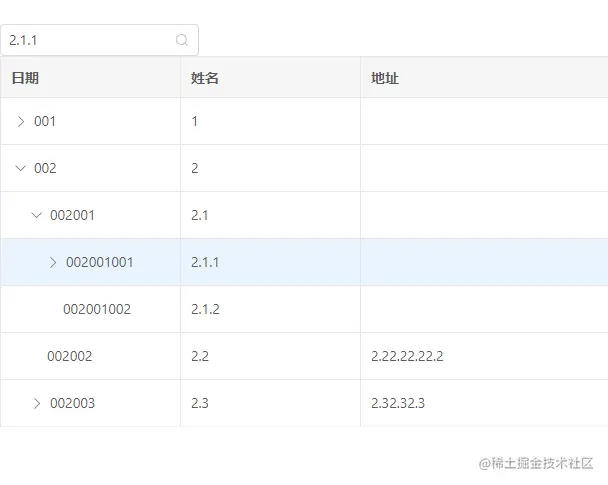Collapse the 002001 tree row

point(36,215)
